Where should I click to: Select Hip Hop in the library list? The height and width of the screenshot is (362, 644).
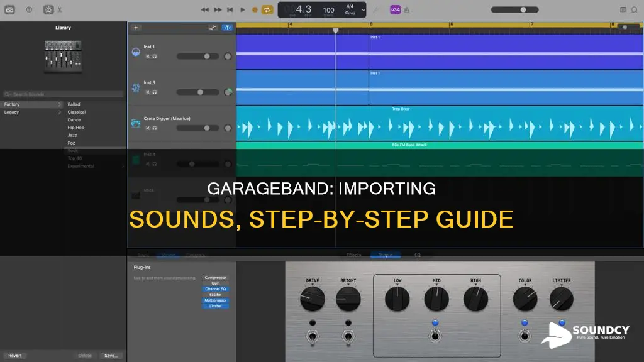click(x=76, y=128)
